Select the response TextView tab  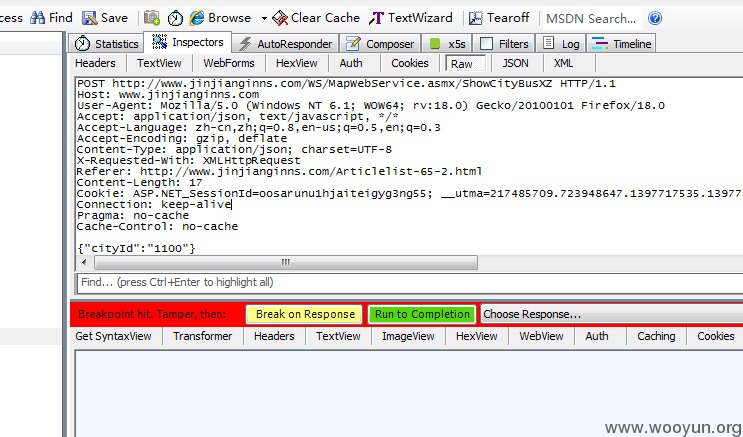338,336
